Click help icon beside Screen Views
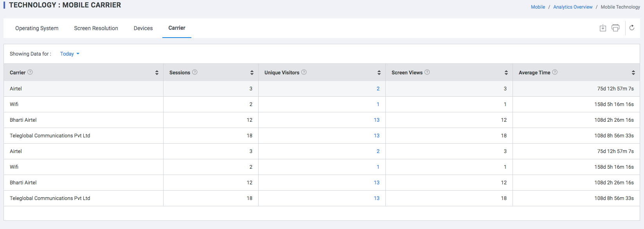The image size is (644, 229). (427, 72)
